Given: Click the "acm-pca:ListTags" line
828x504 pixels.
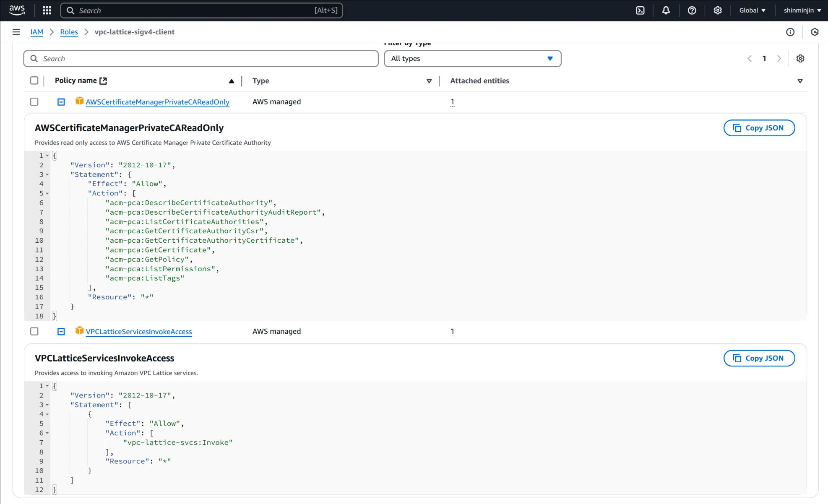Looking at the screenshot, I should click(145, 278).
